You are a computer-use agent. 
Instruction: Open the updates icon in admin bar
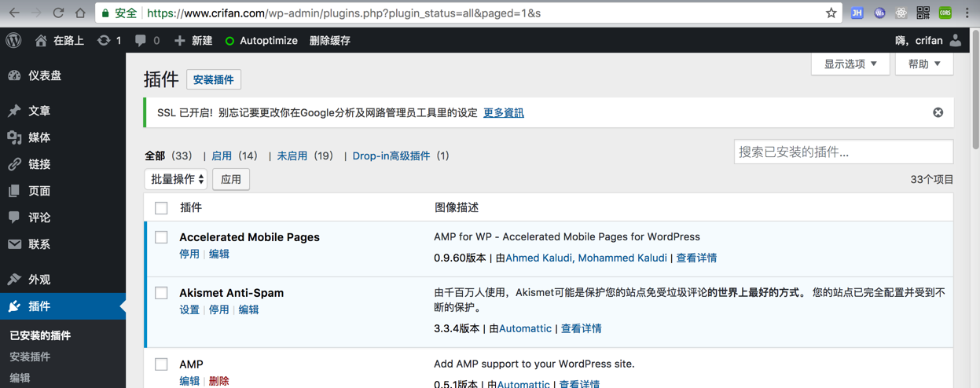[104, 40]
